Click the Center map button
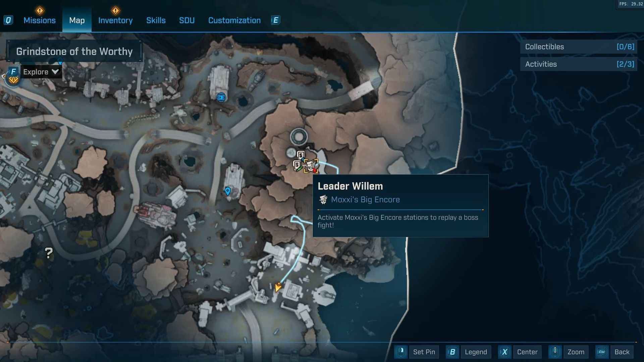This screenshot has width=644, height=362. (527, 352)
